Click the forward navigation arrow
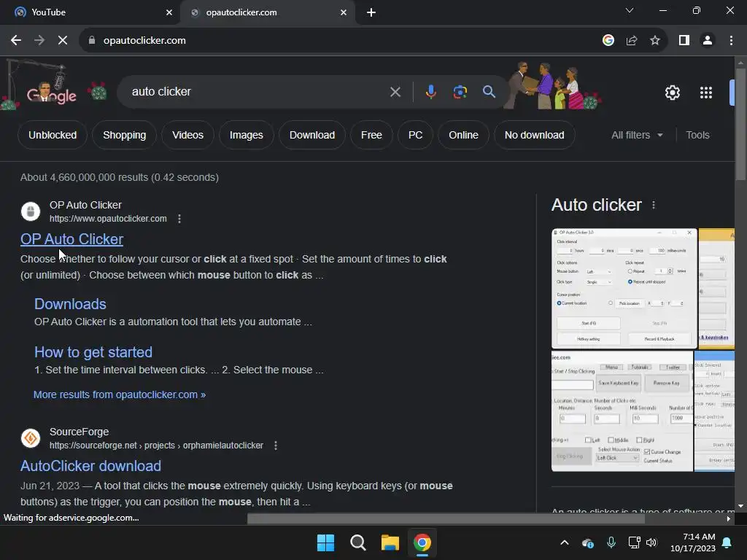747x560 pixels. point(39,41)
